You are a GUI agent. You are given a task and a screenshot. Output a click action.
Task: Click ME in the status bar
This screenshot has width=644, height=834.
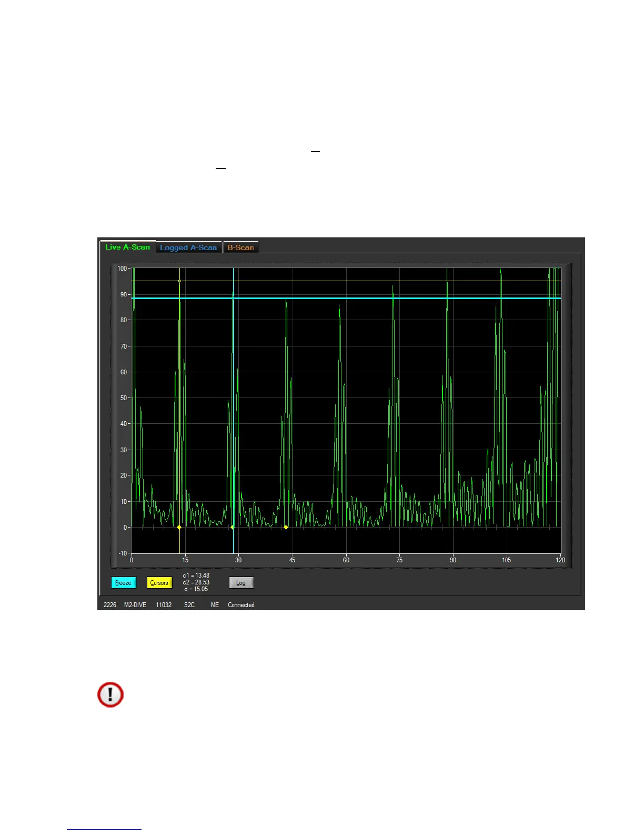[215, 605]
